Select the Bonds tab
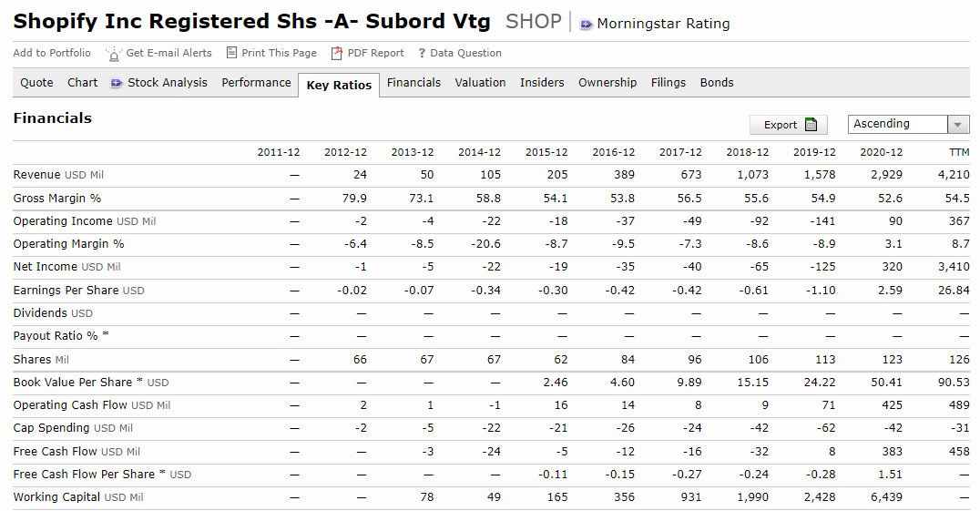 (x=717, y=83)
